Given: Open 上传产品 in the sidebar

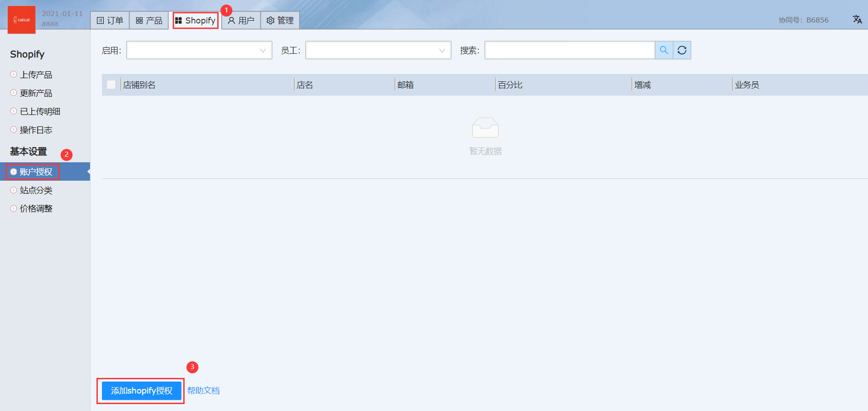Looking at the screenshot, I should pyautogui.click(x=36, y=74).
